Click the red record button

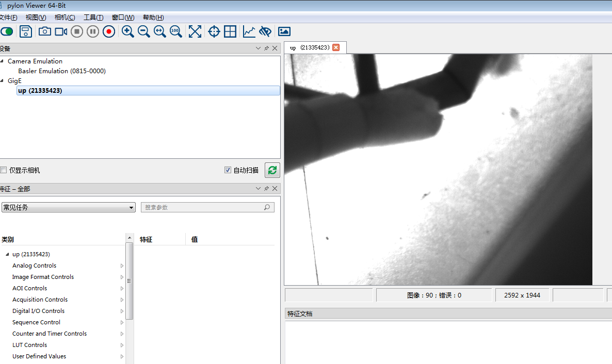tap(108, 31)
